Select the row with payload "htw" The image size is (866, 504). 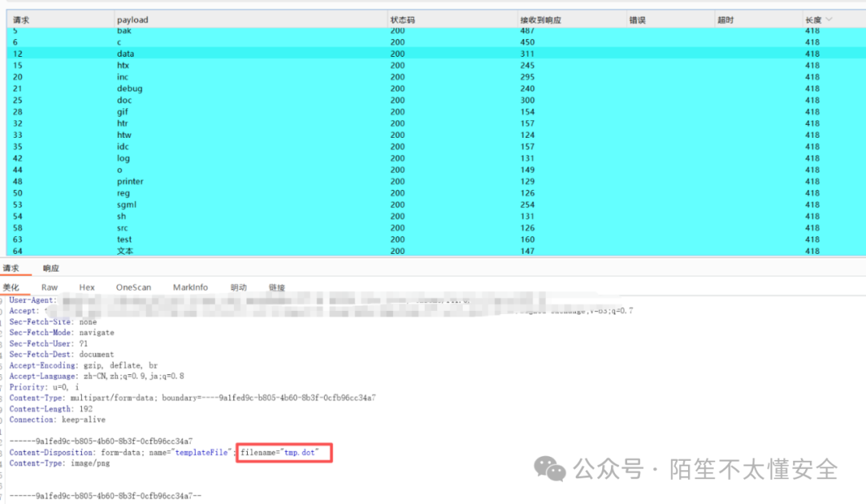coord(436,135)
